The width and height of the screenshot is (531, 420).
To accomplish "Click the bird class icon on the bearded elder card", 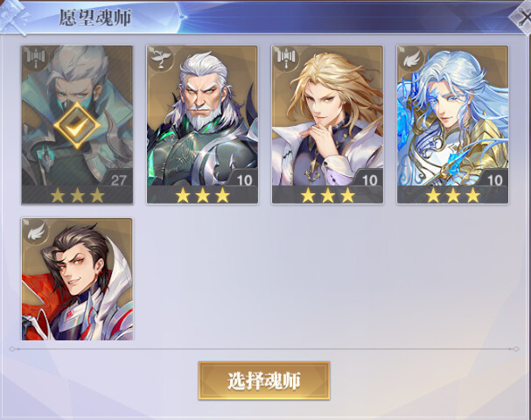I will pos(160,58).
